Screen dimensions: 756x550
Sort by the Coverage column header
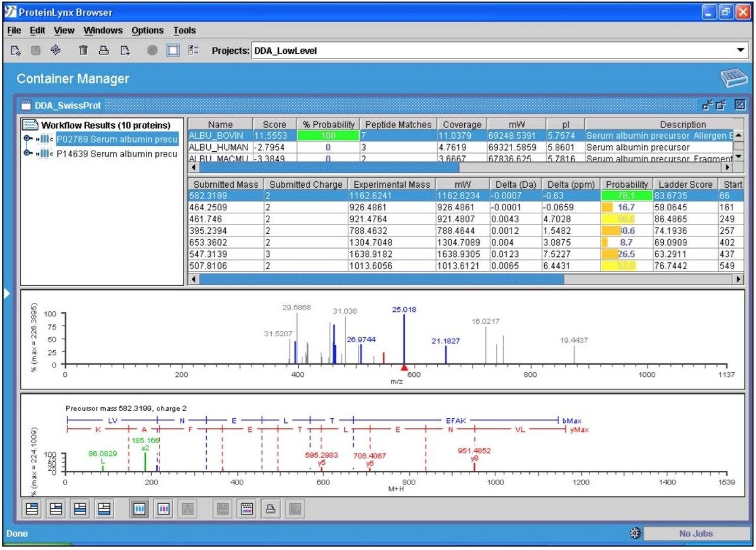[x=463, y=125]
